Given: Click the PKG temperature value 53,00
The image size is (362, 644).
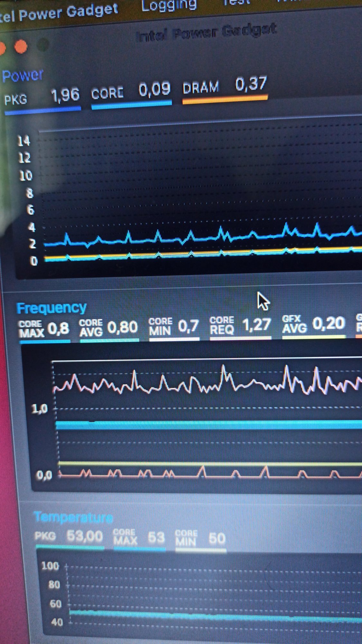Looking at the screenshot, I should [85, 536].
